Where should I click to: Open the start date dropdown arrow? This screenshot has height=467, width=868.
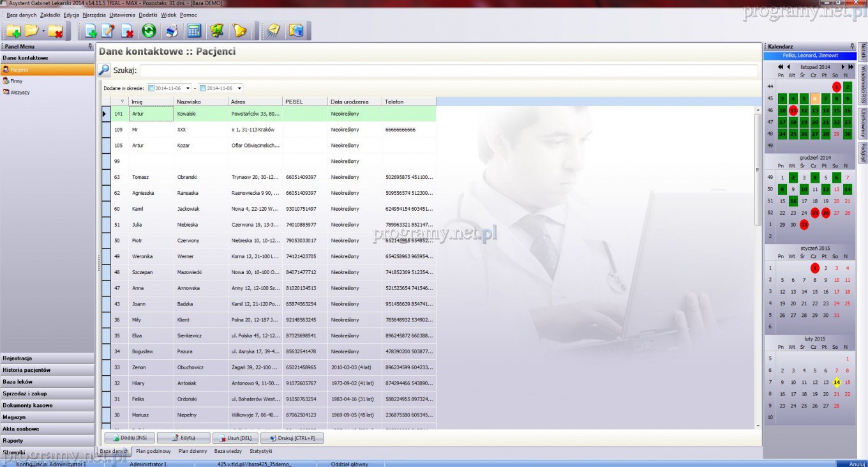click(x=188, y=88)
